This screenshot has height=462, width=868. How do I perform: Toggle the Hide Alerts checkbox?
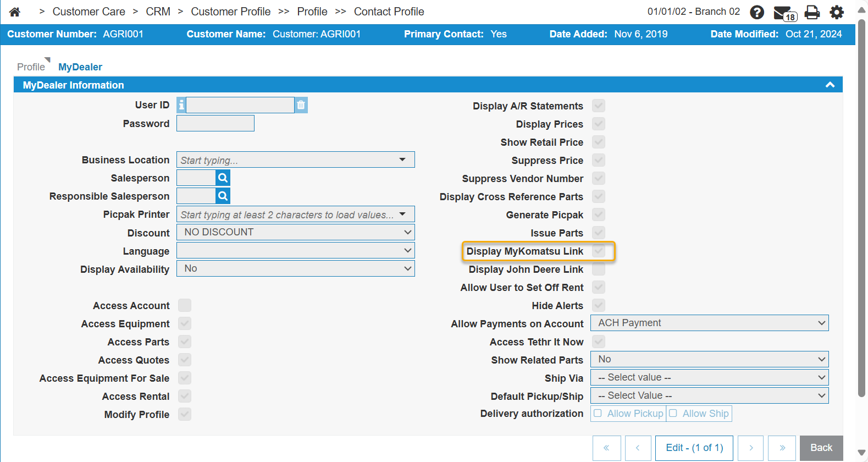[x=599, y=305]
